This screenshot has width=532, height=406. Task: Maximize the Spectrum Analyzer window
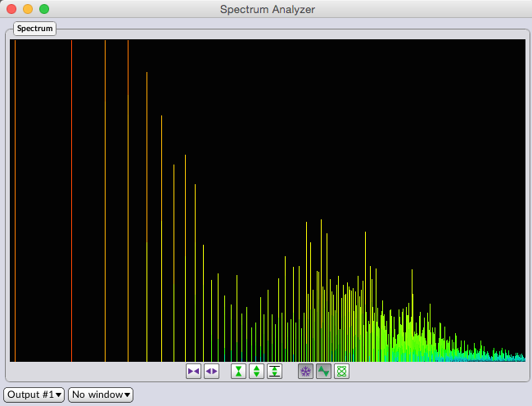point(44,9)
